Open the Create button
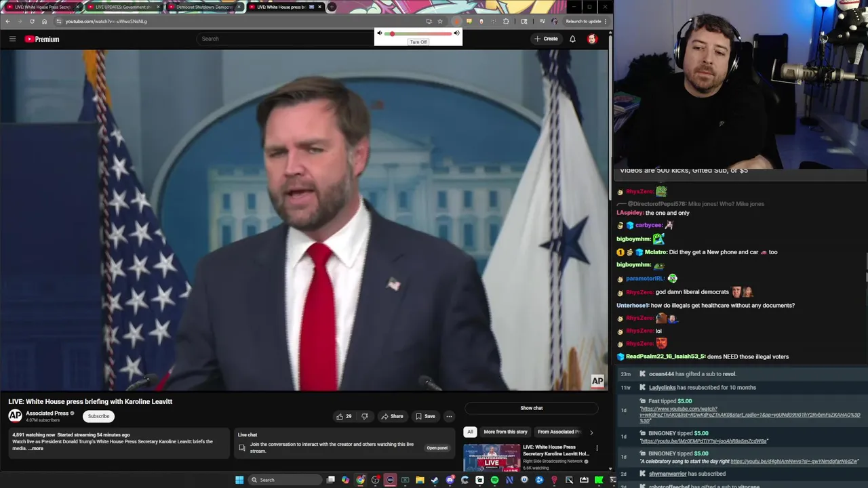The image size is (868, 488). click(x=546, y=39)
